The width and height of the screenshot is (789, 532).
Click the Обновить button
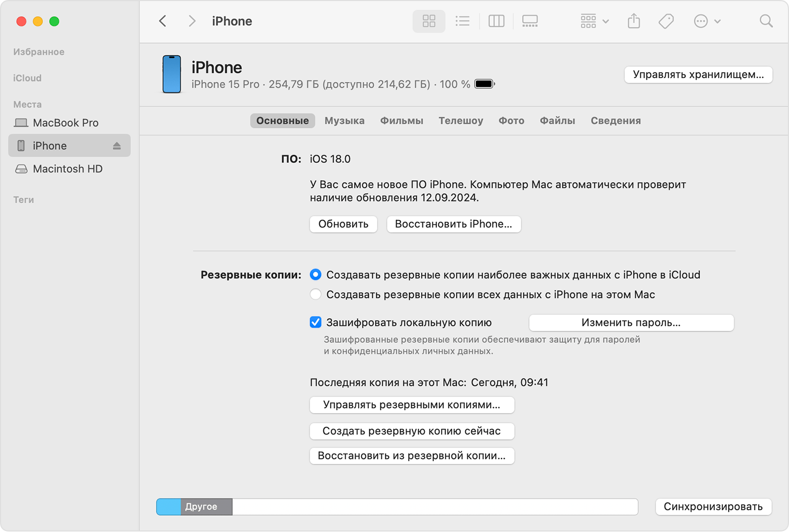click(343, 224)
